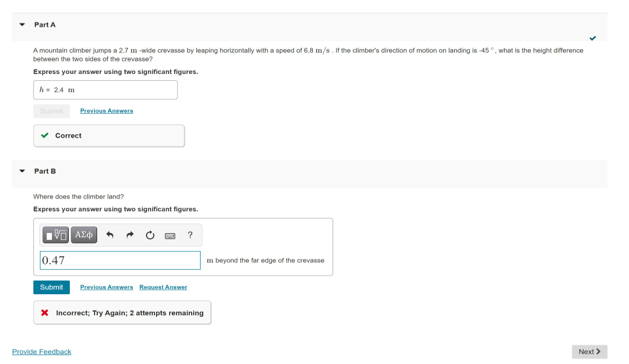Open help question mark icon
Image resolution: width=629 pixels, height=364 pixels.
tap(190, 235)
